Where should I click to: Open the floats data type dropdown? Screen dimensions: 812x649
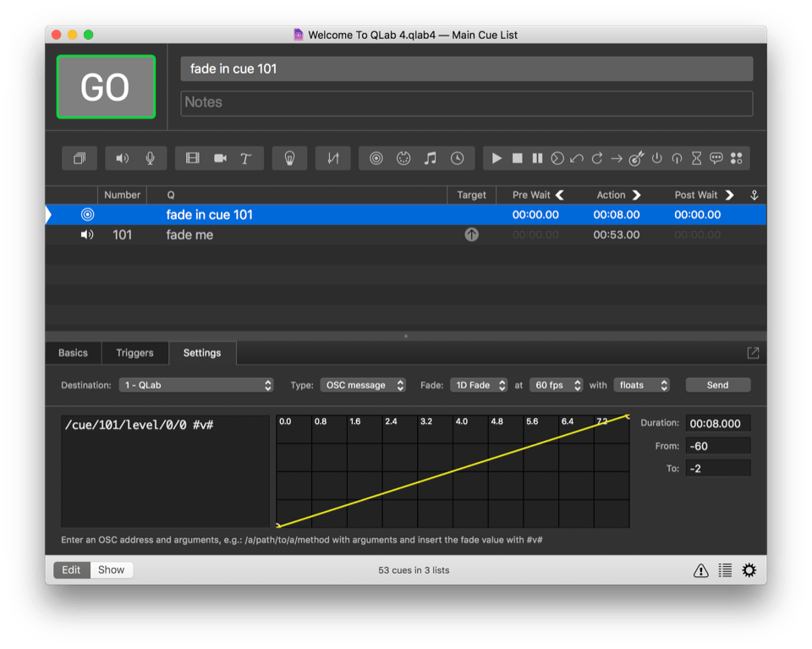point(642,385)
